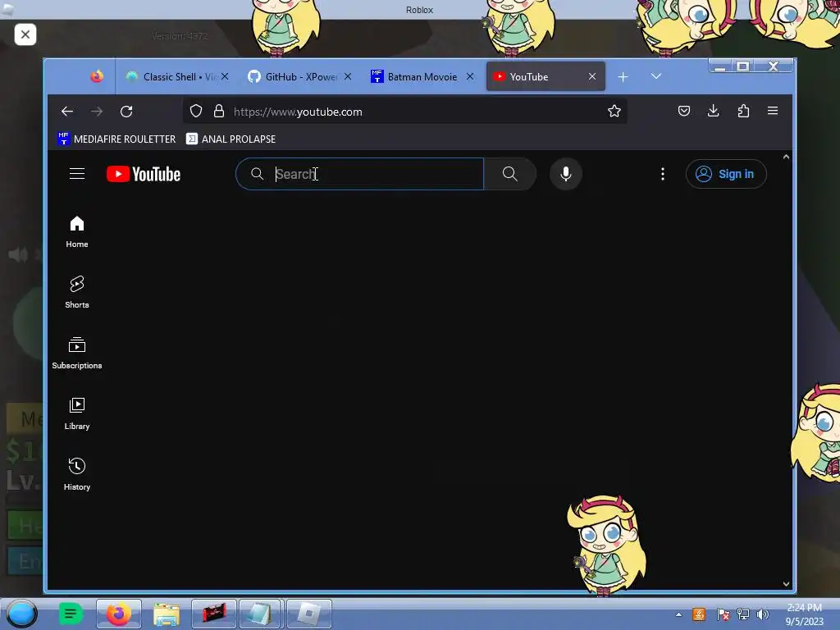This screenshot has height=630, width=840.
Task: Open Shorts in sidebar
Action: [77, 293]
